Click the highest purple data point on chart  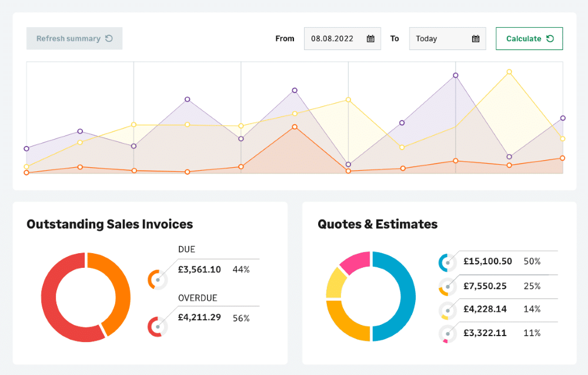click(x=455, y=75)
